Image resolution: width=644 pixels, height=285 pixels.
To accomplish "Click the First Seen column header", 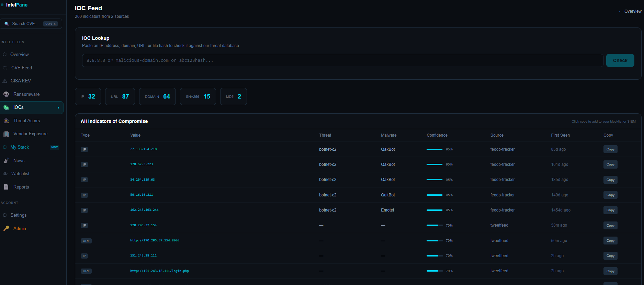I will click(x=560, y=135).
